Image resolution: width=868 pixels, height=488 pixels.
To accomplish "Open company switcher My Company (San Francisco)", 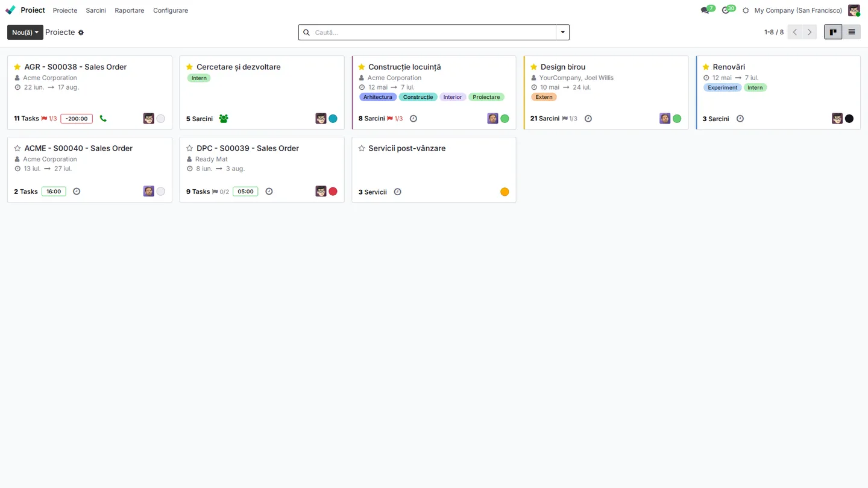I will (x=798, y=10).
